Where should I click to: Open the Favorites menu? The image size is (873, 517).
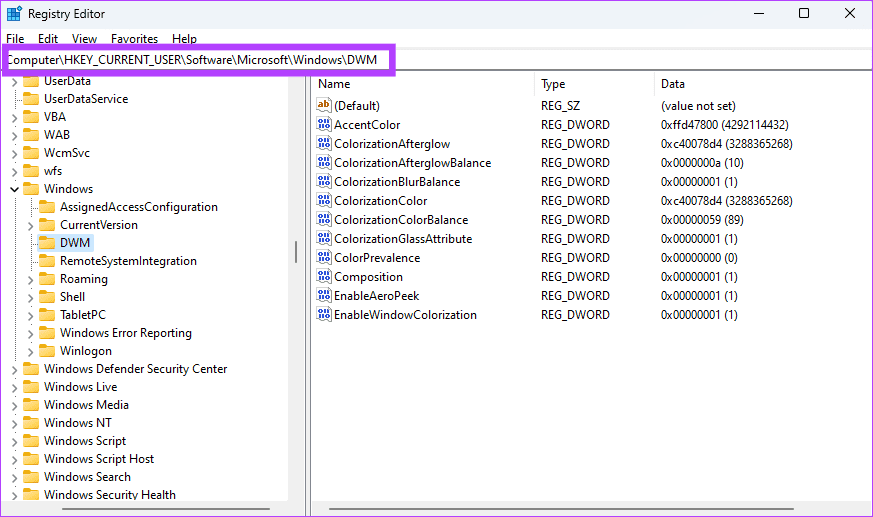[134, 38]
